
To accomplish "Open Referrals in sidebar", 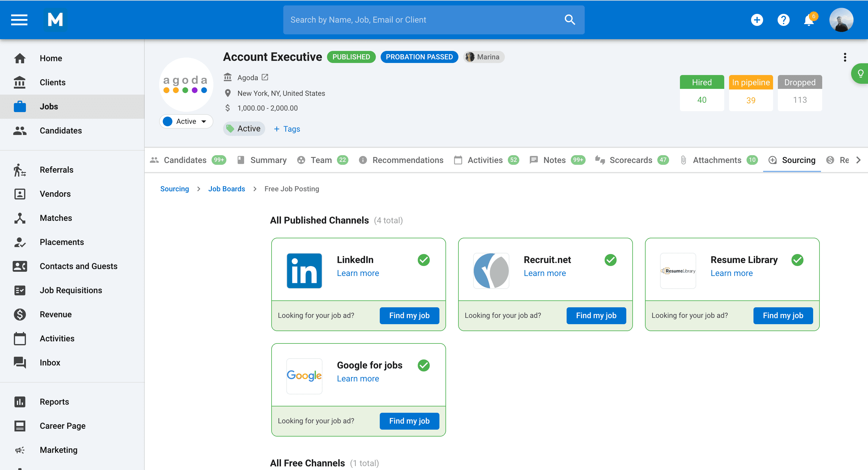I will 72,170.
